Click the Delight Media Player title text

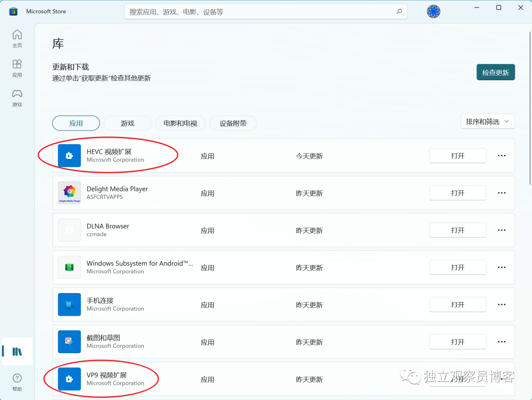click(117, 189)
